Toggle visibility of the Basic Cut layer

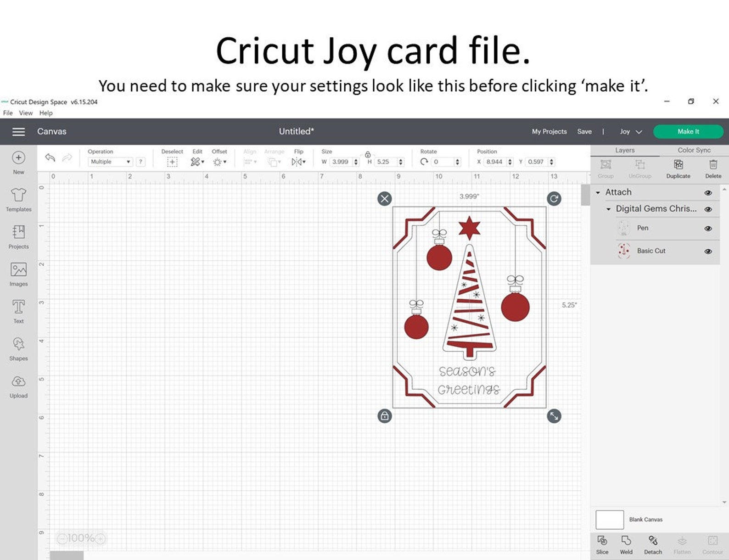tap(708, 252)
